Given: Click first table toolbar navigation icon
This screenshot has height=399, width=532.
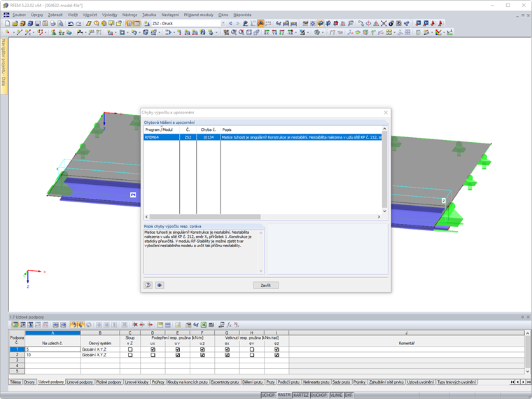Looking at the screenshot, I should (15, 325).
